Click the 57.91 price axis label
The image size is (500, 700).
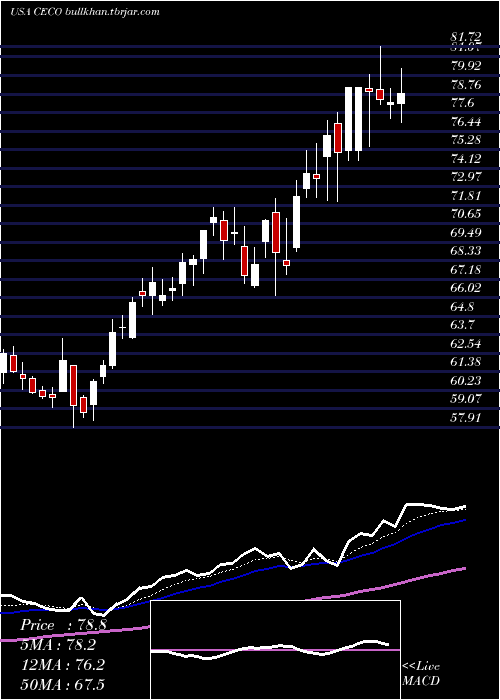pyautogui.click(x=466, y=418)
